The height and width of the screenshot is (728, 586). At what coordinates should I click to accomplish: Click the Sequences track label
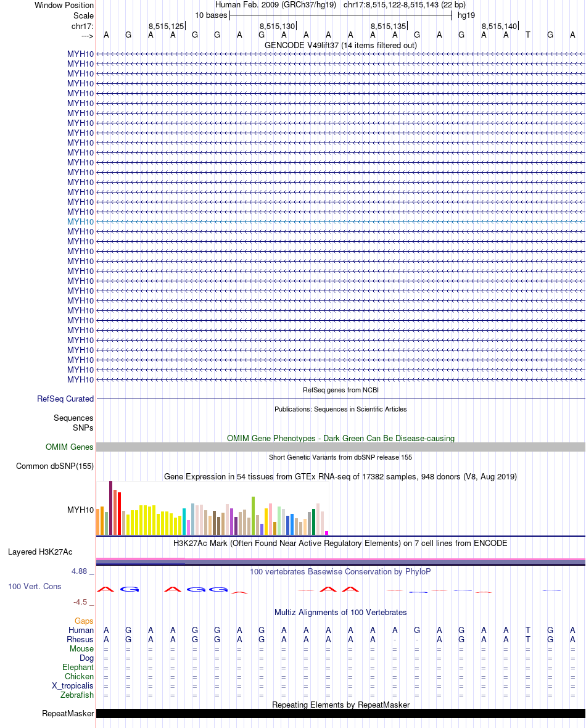[73, 418]
